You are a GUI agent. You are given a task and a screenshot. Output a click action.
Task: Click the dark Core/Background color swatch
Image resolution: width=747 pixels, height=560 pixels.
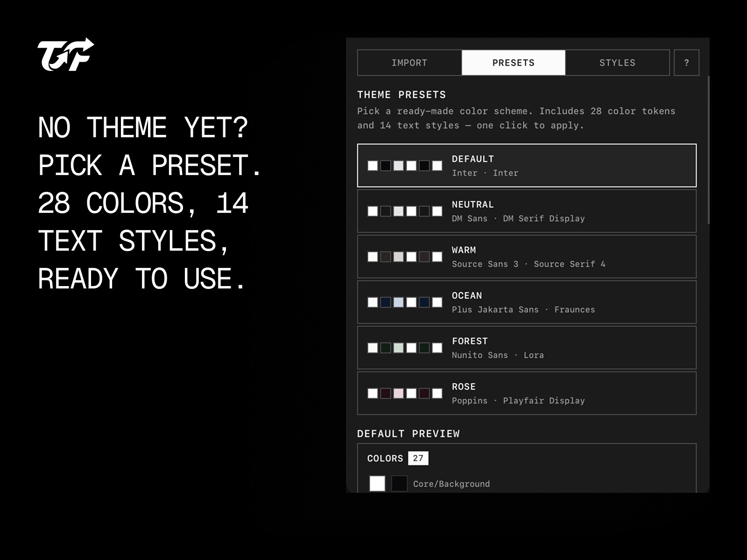click(399, 483)
